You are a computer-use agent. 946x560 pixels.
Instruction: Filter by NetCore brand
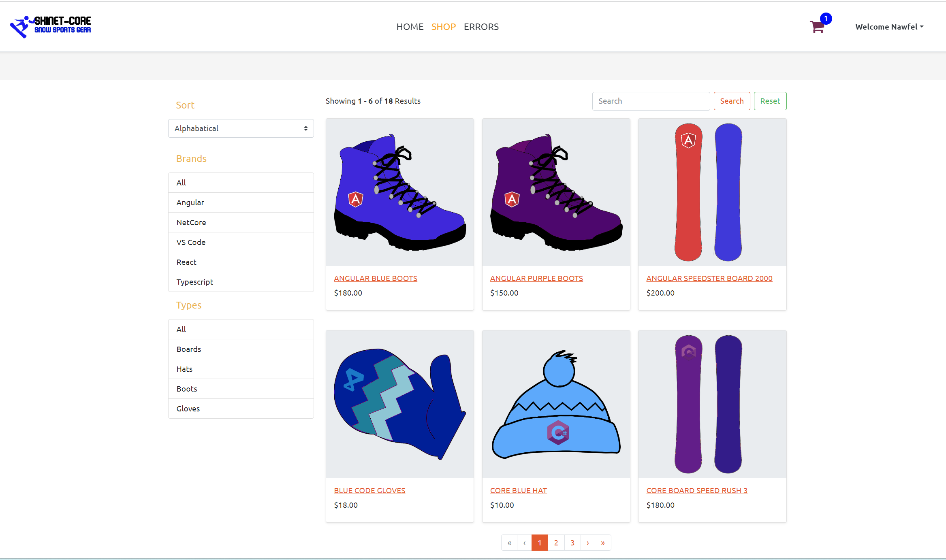pos(241,222)
